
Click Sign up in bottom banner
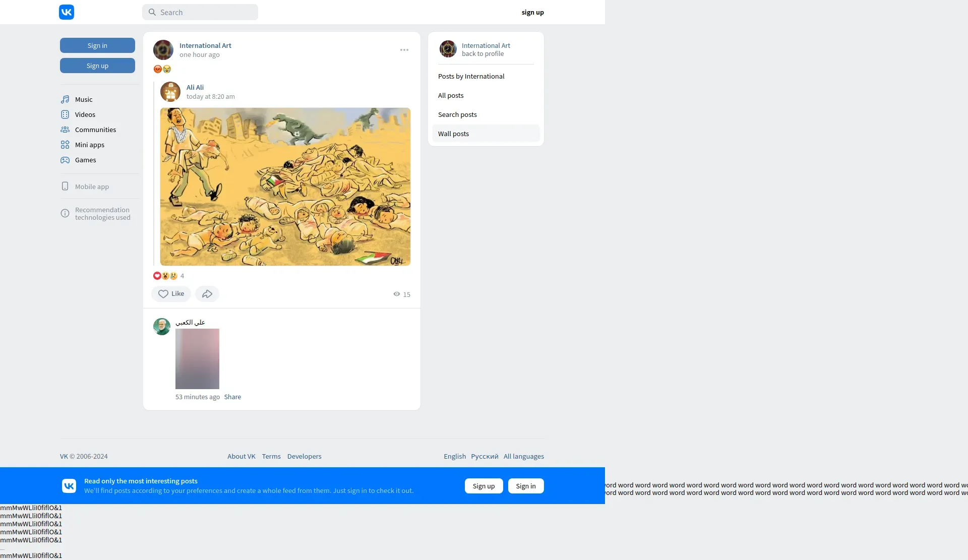(x=483, y=486)
